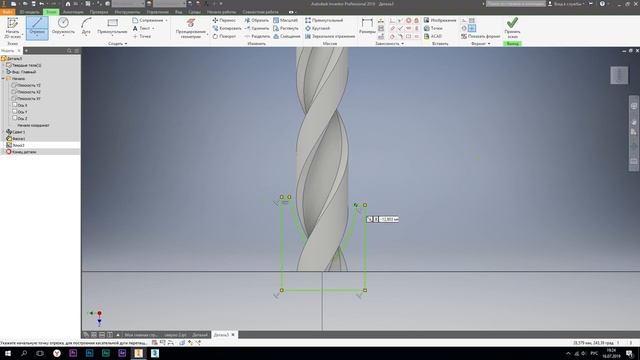Select the Дуга (Arc) tool
640x360 pixels.
(x=86, y=27)
